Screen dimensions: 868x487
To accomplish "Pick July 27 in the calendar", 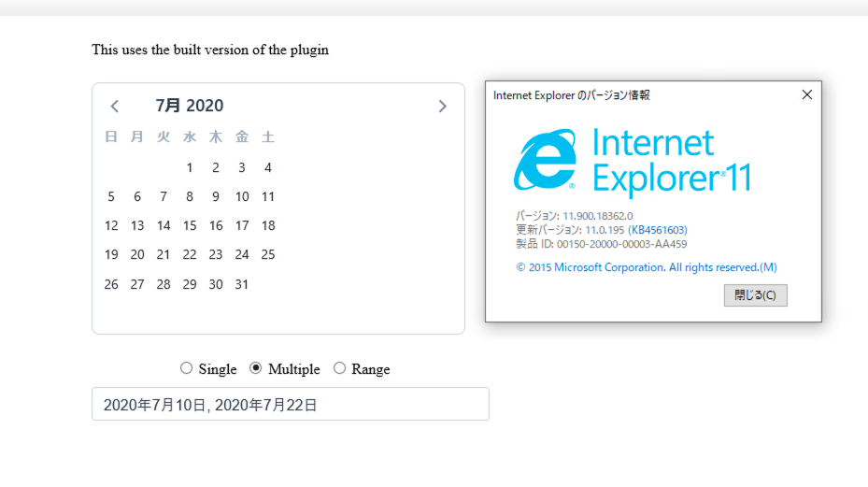I will point(137,284).
